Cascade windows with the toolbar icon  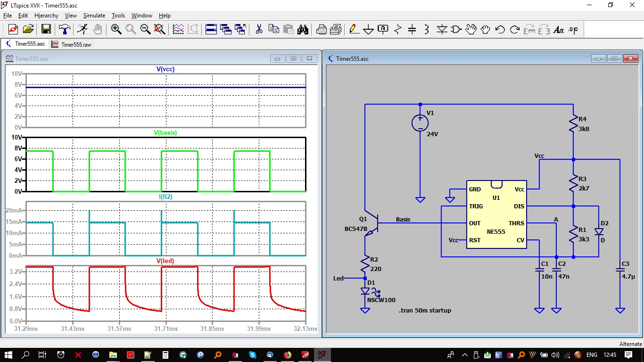(226, 29)
